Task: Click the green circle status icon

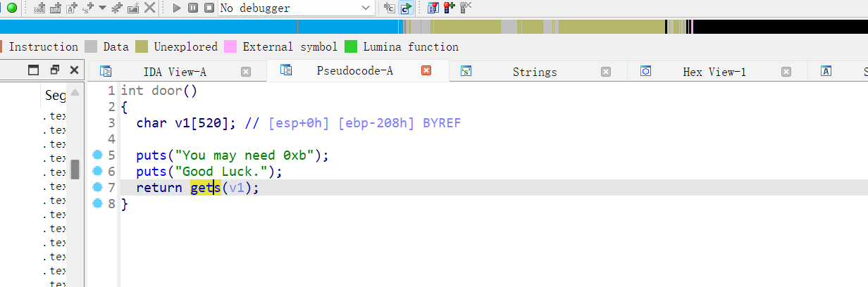Action: tap(11, 8)
